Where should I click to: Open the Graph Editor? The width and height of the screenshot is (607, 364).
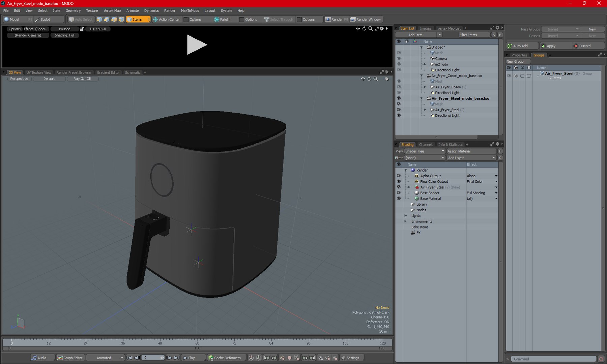tap(70, 358)
